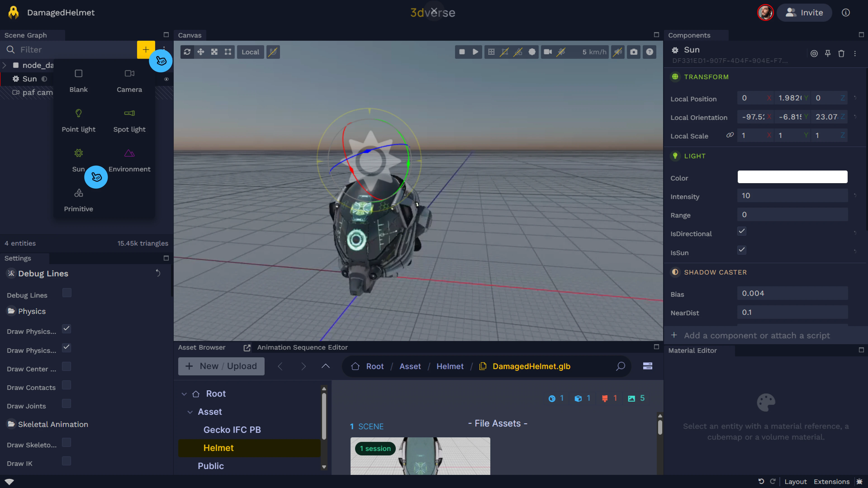Enable the Draw Contacts checkbox
The height and width of the screenshot is (488, 868).
click(x=67, y=385)
